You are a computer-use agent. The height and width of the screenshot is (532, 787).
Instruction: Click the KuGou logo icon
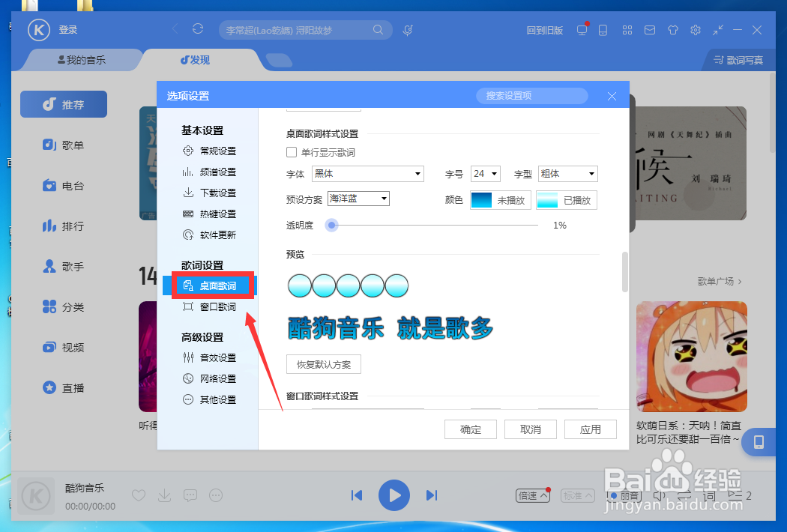pos(39,30)
